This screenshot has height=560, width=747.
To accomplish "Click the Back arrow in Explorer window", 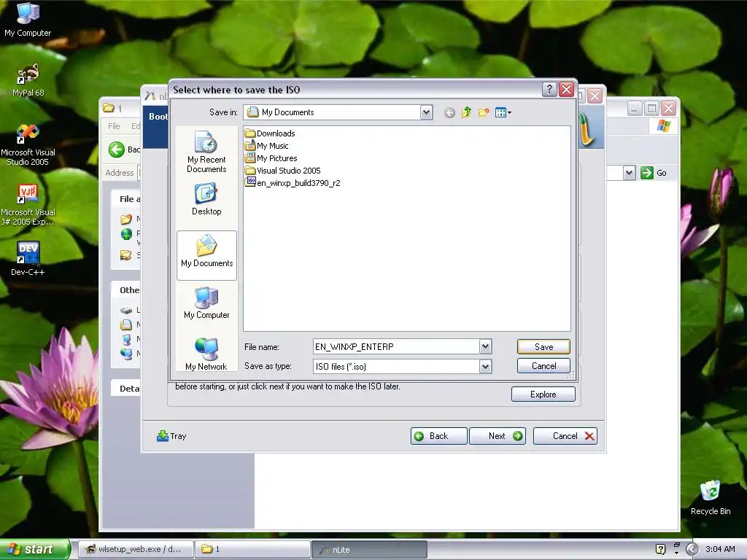I will click(x=117, y=149).
